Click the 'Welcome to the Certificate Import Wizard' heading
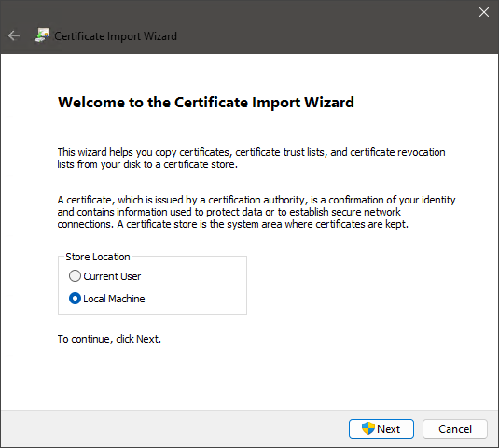The height and width of the screenshot is (448, 499). (206, 103)
